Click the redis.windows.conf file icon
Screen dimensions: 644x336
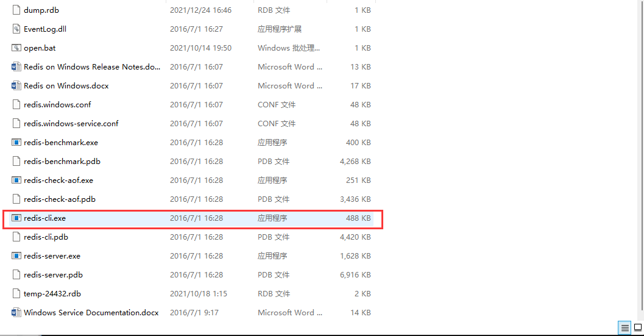point(16,104)
